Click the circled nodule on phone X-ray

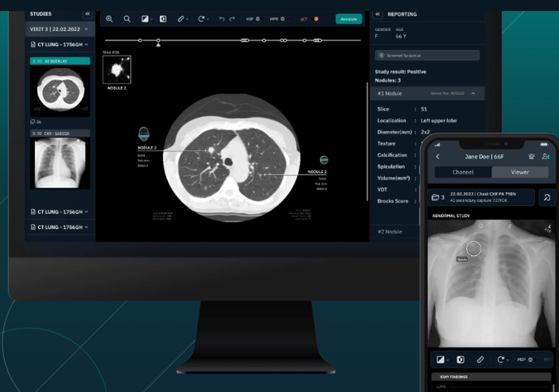474,249
